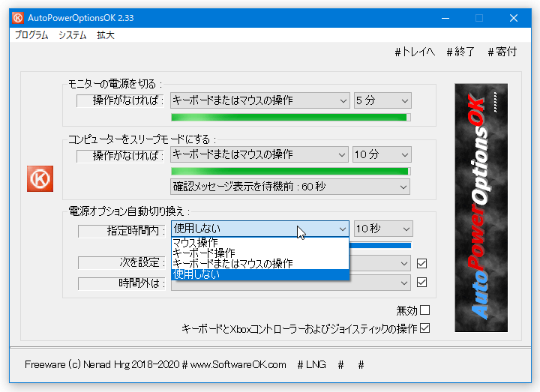This screenshot has width=540, height=392.
Task: Open the システム menu
Action: [x=72, y=35]
